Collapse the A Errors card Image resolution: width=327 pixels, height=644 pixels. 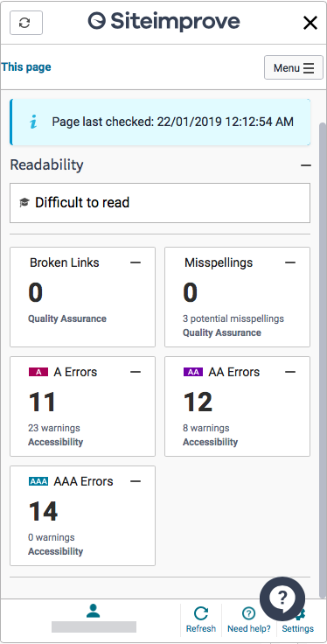pos(136,372)
